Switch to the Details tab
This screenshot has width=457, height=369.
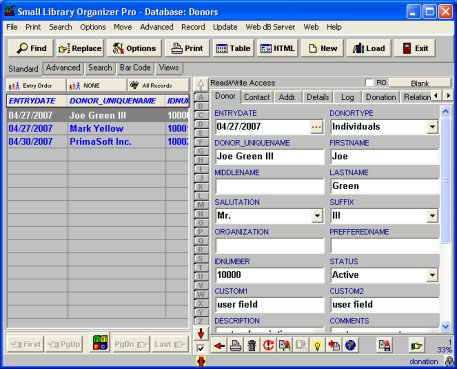click(317, 97)
